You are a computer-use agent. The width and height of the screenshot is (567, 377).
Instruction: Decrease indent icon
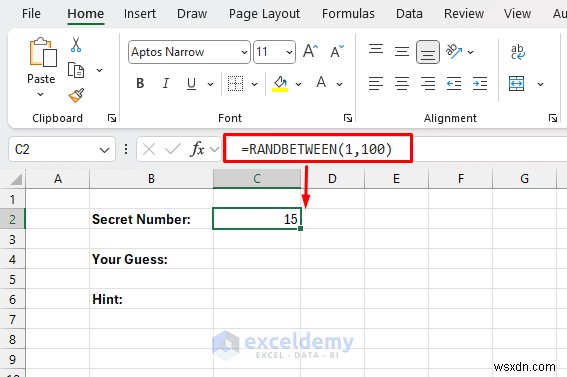[x=453, y=83]
